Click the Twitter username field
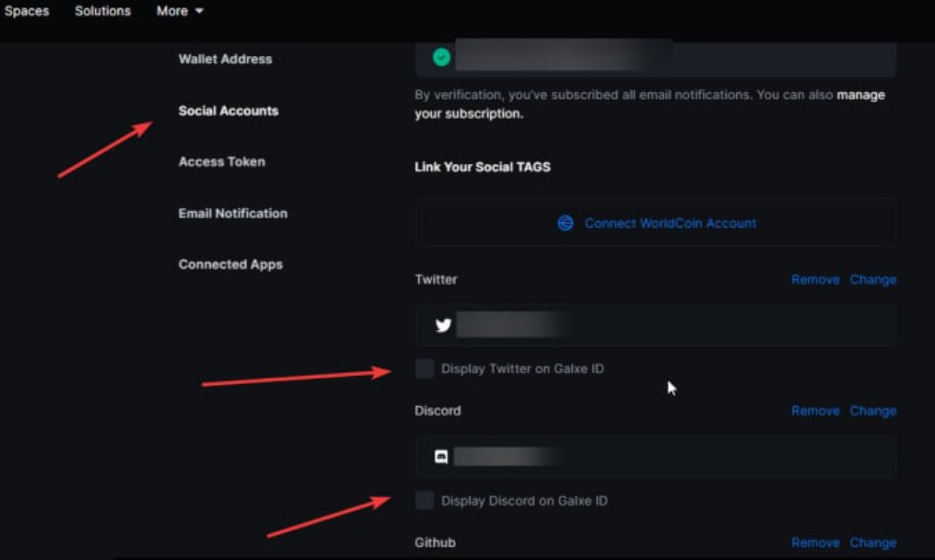 [x=656, y=325]
